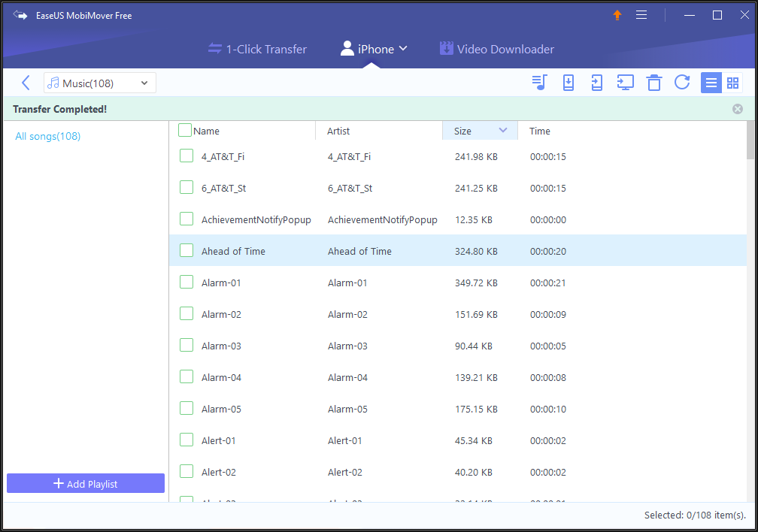
Task: Click the 00:00:10 time value
Action: 547,410
